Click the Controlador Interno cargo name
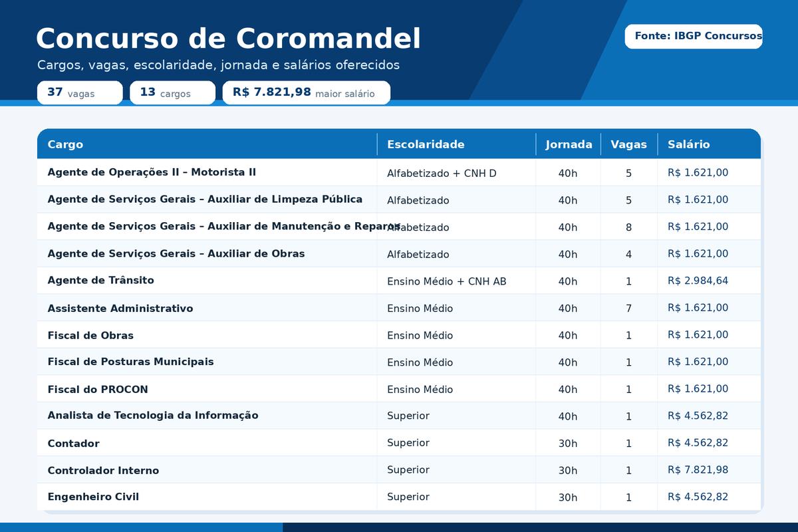Viewport: 798px width, 532px height. coord(103,470)
